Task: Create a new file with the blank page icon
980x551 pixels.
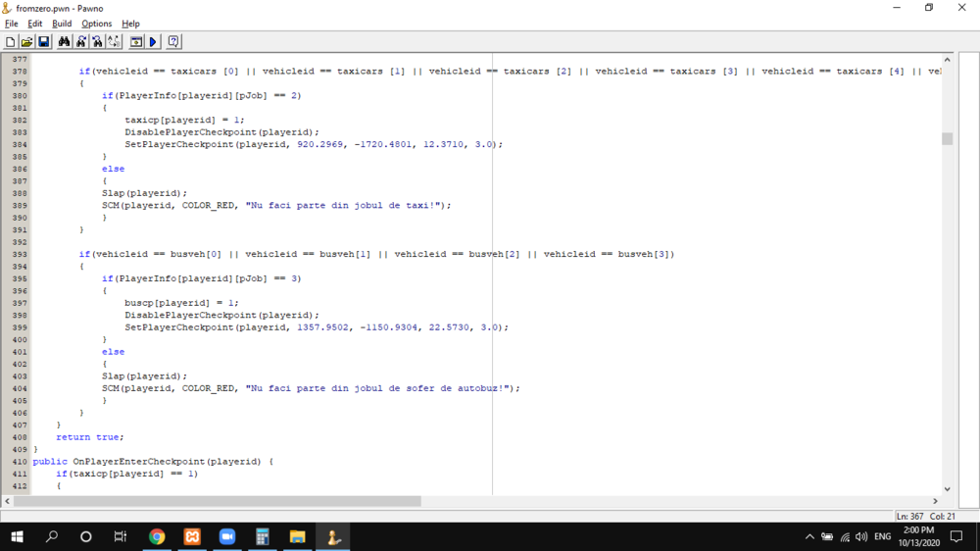Action: 10,42
